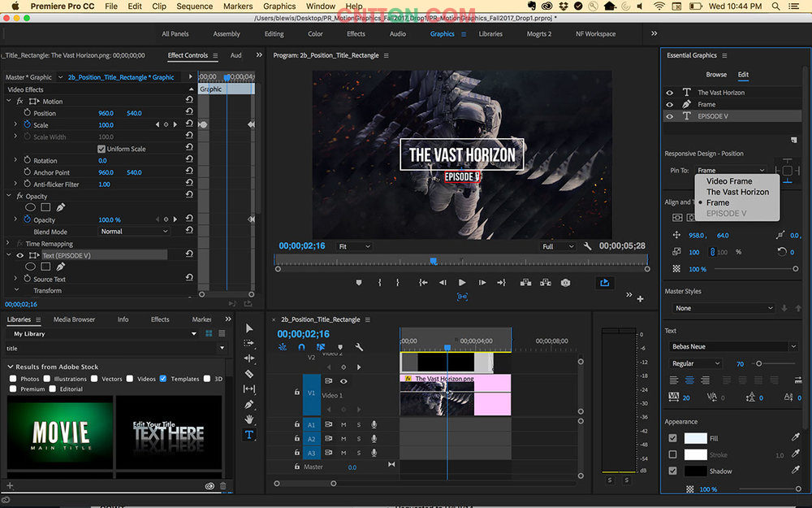This screenshot has width=812, height=508.
Task: Open the Sequence menu in the menu bar
Action: click(x=194, y=6)
